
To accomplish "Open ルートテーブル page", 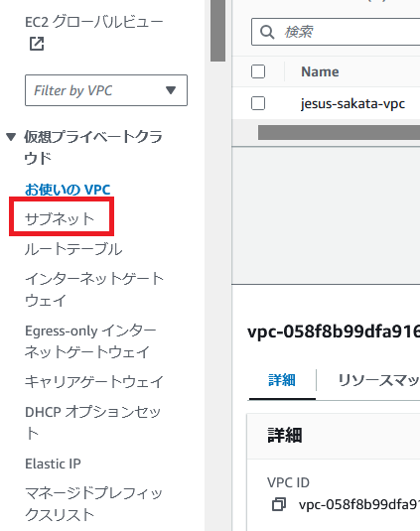I will tap(73, 249).
